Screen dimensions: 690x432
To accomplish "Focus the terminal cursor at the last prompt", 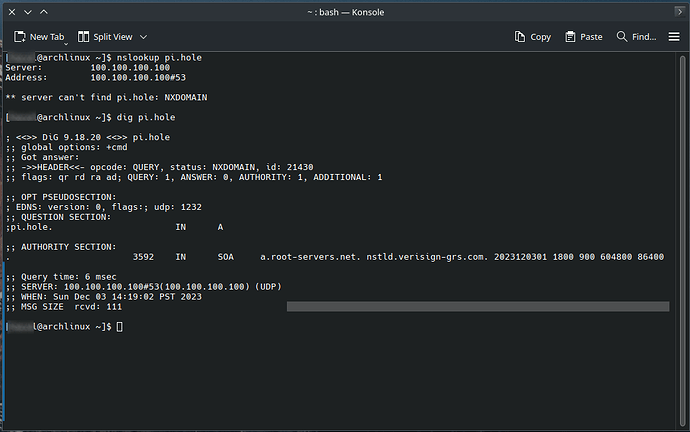I will tap(120, 327).
